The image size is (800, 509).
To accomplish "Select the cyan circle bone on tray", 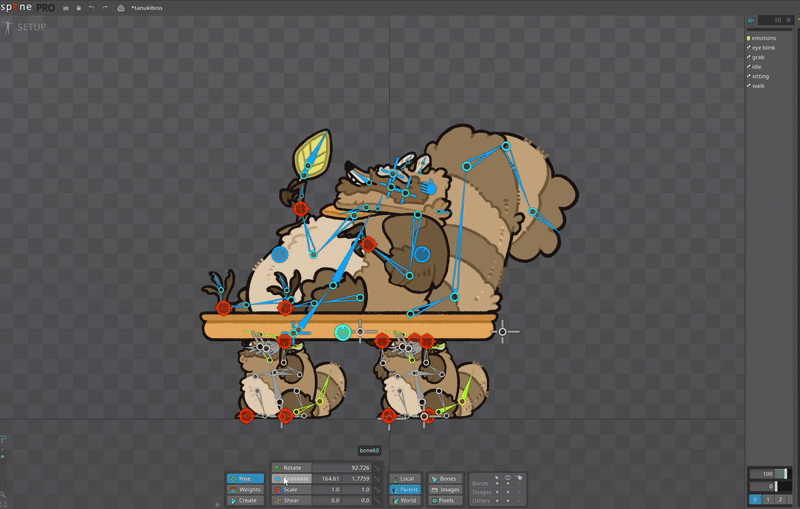I will coord(343,333).
